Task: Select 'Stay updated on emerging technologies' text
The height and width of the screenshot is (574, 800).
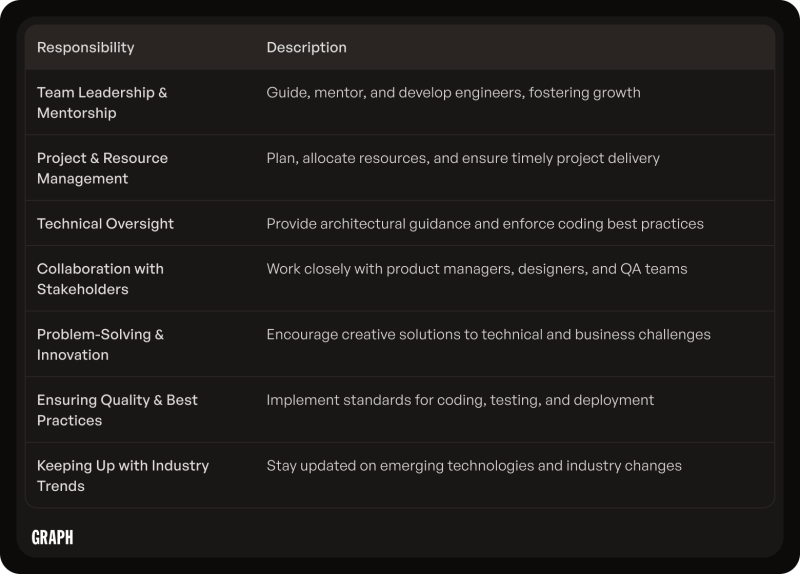Action: coord(474,465)
